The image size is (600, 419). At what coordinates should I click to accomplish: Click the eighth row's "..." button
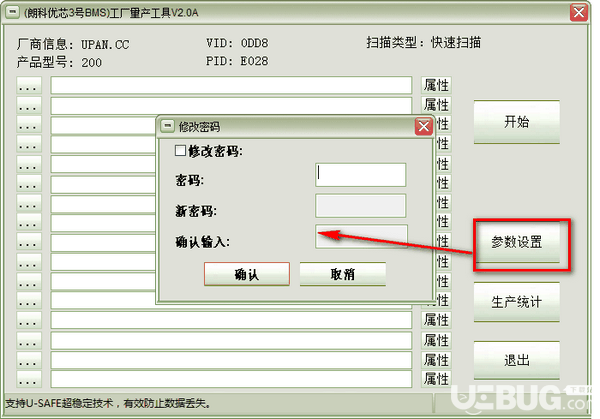tap(29, 222)
